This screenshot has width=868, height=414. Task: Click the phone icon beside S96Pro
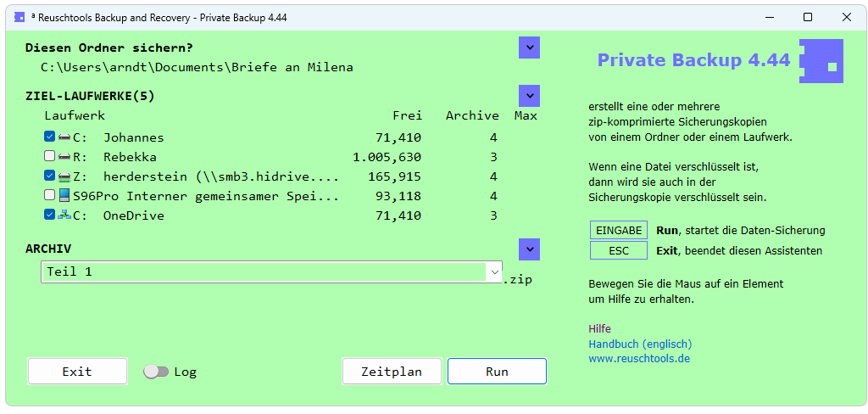coord(64,196)
